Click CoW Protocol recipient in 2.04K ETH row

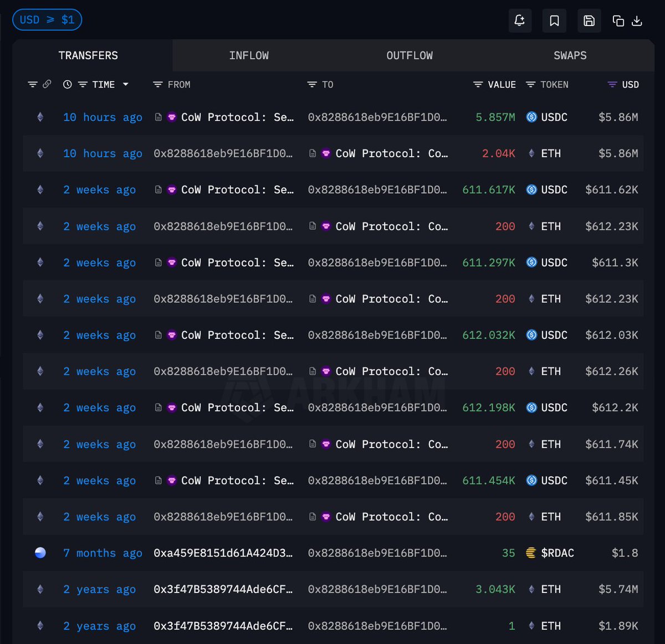click(x=392, y=153)
